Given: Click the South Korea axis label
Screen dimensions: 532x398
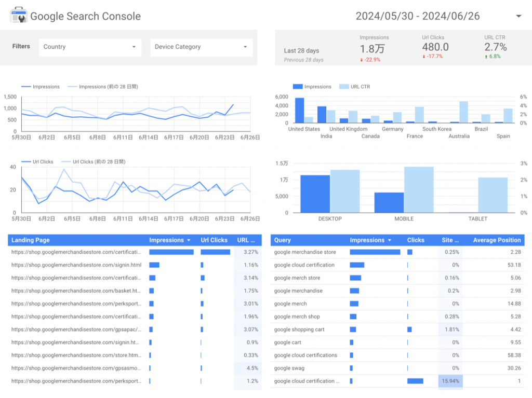Looking at the screenshot, I should coord(436,129).
